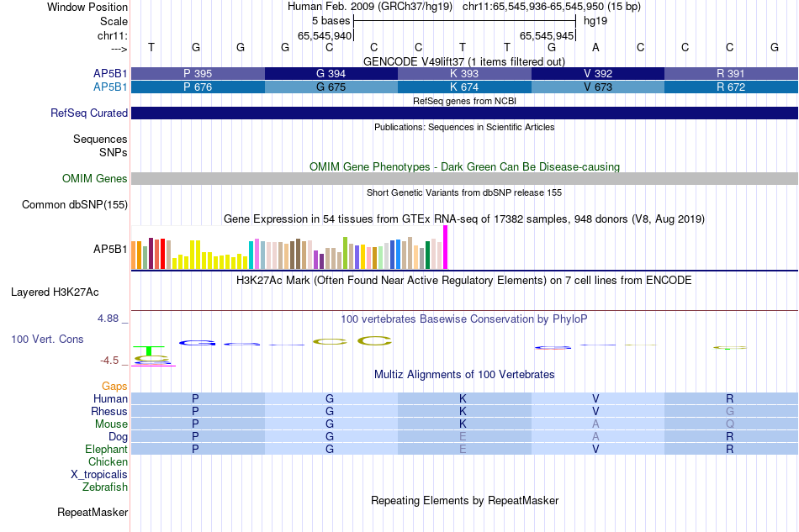Open the Layered H3K27Ac track label

(x=55, y=292)
